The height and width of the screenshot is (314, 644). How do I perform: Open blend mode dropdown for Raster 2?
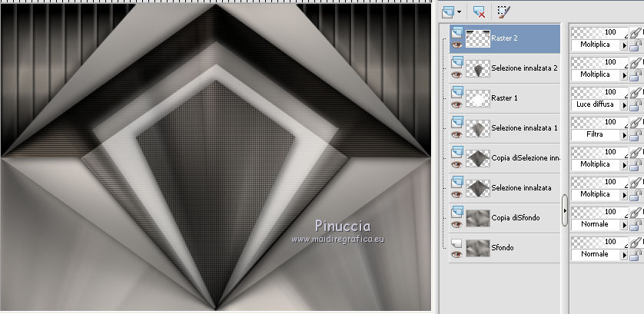click(x=625, y=45)
